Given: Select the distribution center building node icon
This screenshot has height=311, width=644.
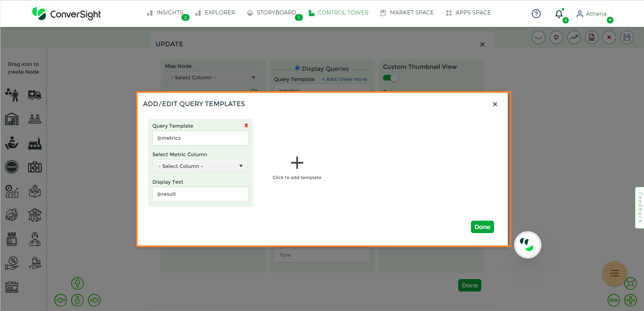Looking at the screenshot, I should pyautogui.click(x=35, y=215).
